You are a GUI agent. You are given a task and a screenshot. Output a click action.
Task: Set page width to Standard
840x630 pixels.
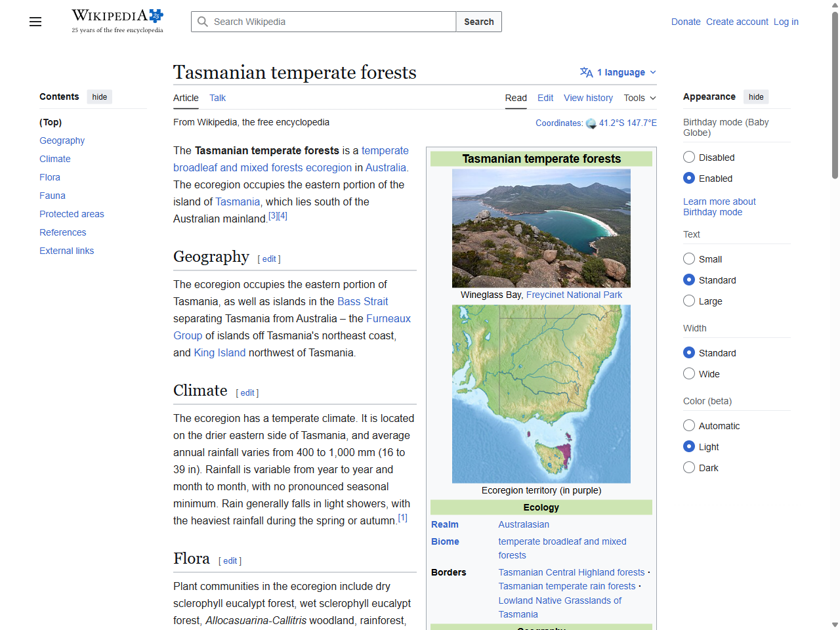pos(689,352)
